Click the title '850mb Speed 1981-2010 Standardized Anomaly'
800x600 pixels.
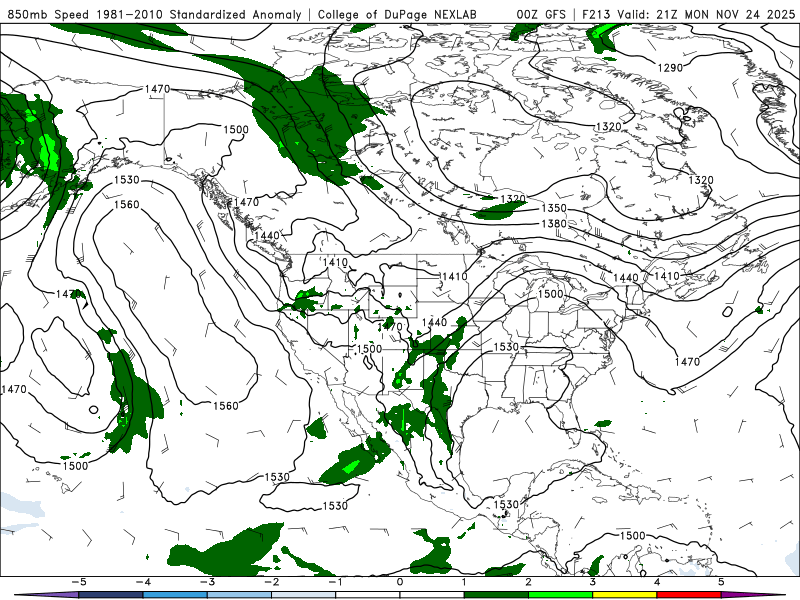155,14
